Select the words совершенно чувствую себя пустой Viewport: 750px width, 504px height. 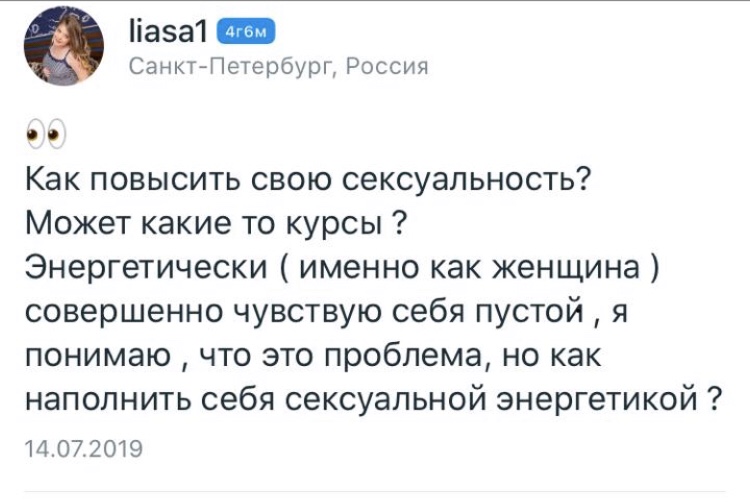304,312
